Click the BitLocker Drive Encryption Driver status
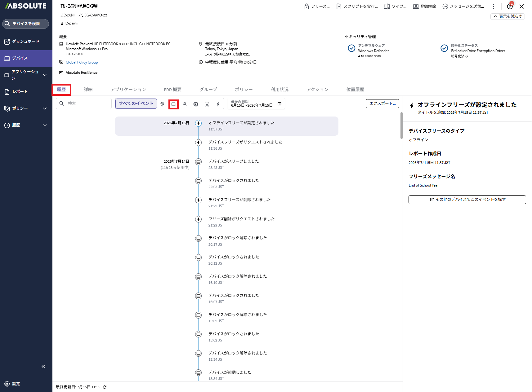 pos(478,51)
